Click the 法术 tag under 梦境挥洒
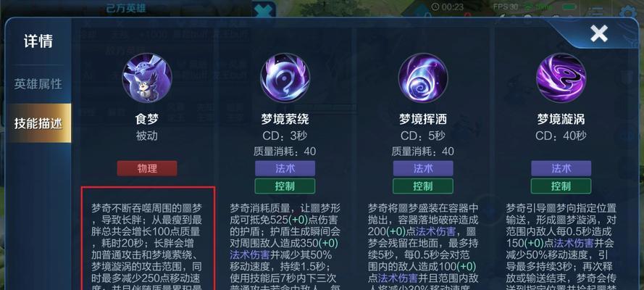 pyautogui.click(x=423, y=168)
